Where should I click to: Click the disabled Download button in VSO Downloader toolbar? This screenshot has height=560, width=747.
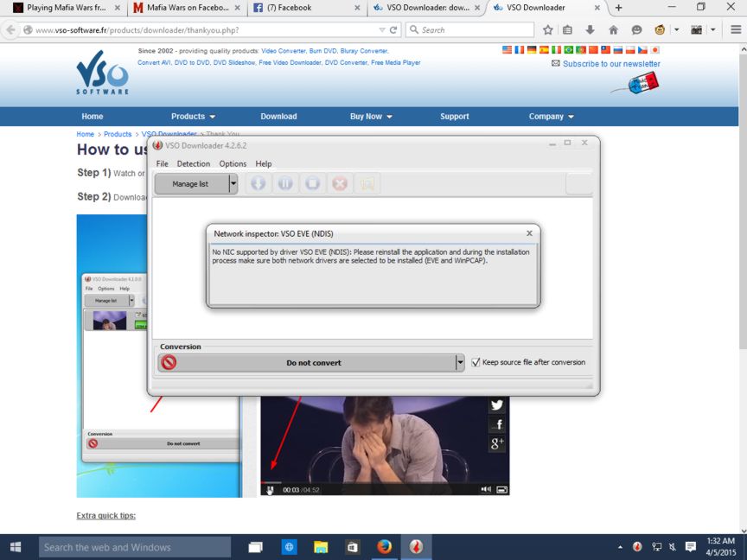259,183
